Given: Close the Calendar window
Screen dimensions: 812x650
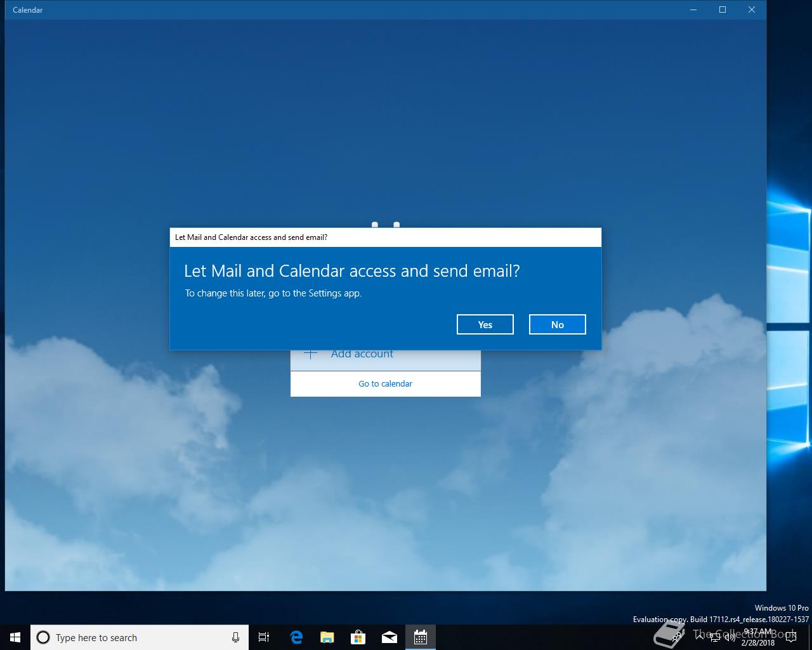Looking at the screenshot, I should [752, 10].
